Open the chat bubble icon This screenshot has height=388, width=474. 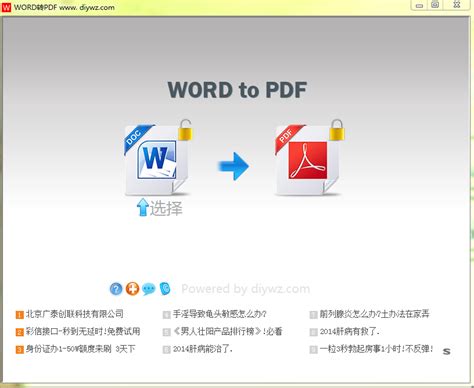coord(149,289)
